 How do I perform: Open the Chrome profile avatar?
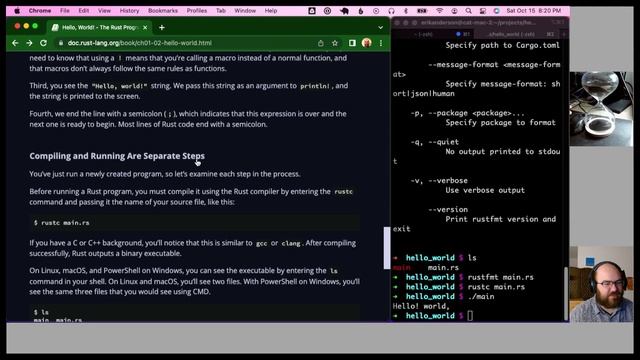click(367, 43)
